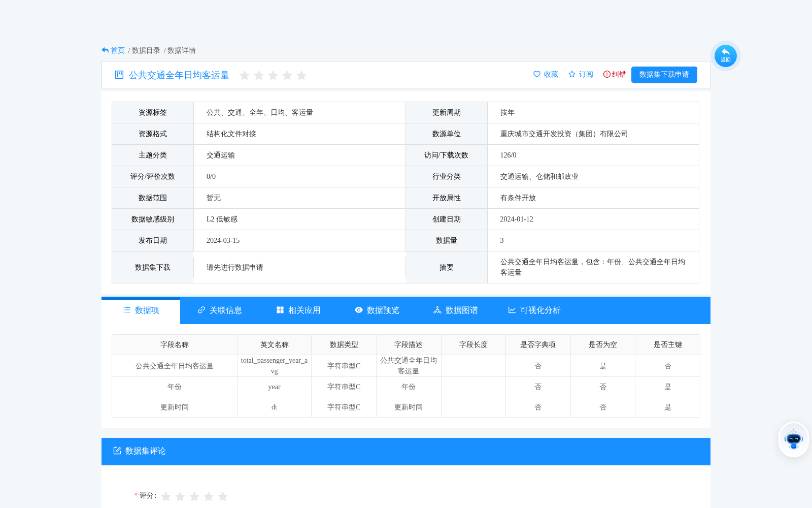Click the 英文名称 column header
This screenshot has height=508, width=812.
275,345
